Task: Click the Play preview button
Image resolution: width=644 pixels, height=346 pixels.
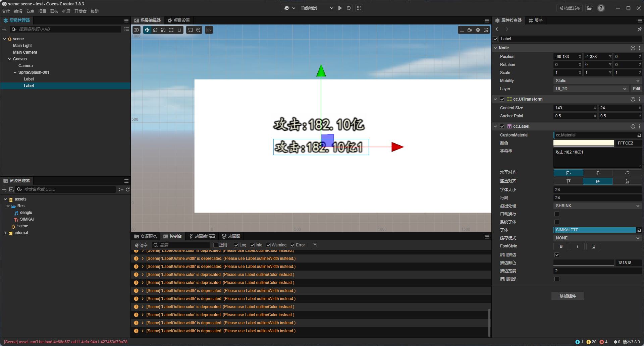Action: tap(340, 8)
